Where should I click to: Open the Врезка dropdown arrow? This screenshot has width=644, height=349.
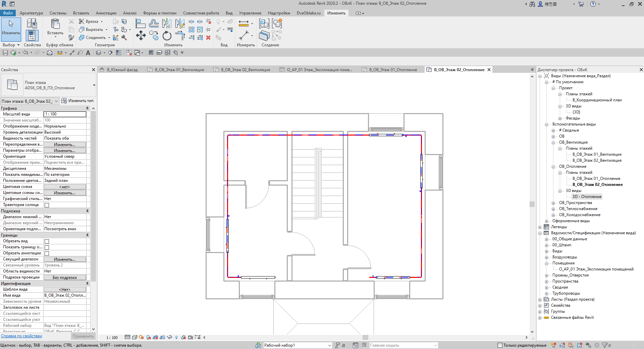(x=102, y=21)
